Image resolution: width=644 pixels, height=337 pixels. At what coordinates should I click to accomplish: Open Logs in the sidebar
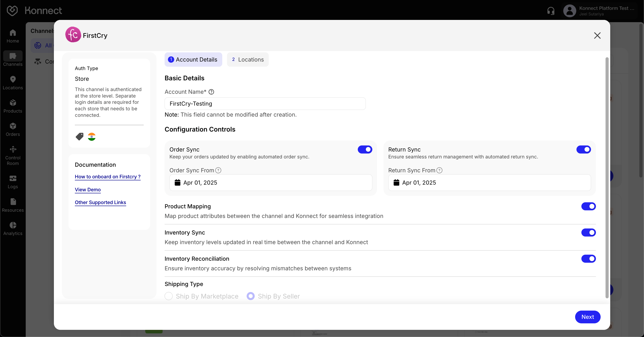point(13,182)
